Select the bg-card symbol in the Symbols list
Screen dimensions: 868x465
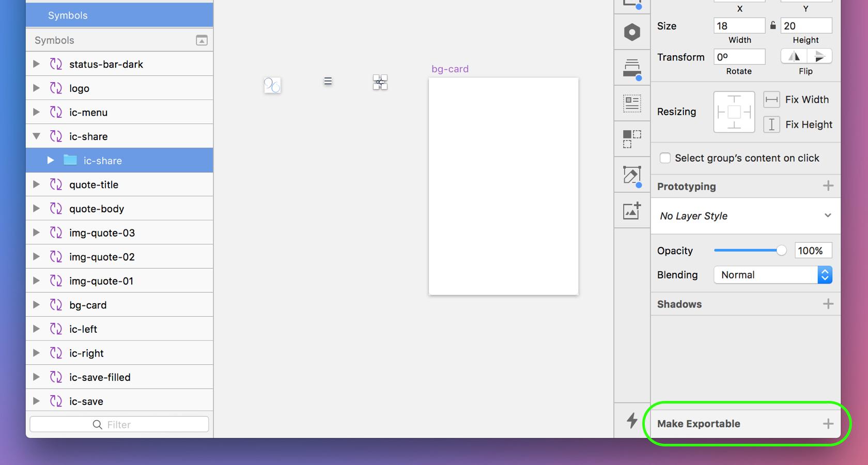[x=88, y=305]
